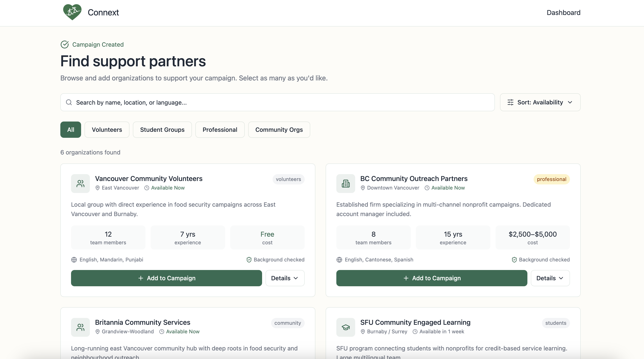The width and height of the screenshot is (644, 359).
Task: Filter by Professional organizations
Action: click(220, 129)
